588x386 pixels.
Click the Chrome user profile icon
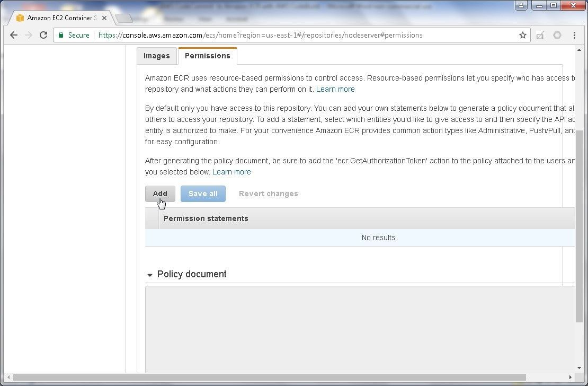point(521,5)
